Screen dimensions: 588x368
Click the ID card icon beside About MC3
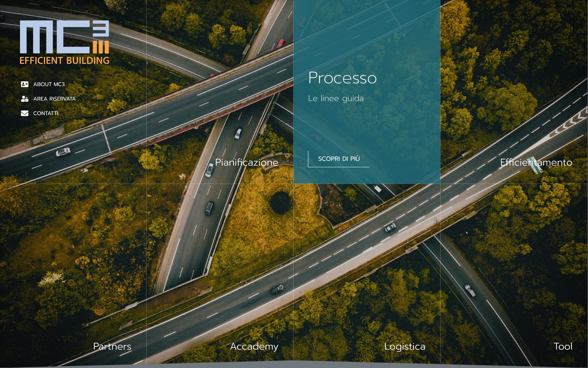click(x=24, y=84)
